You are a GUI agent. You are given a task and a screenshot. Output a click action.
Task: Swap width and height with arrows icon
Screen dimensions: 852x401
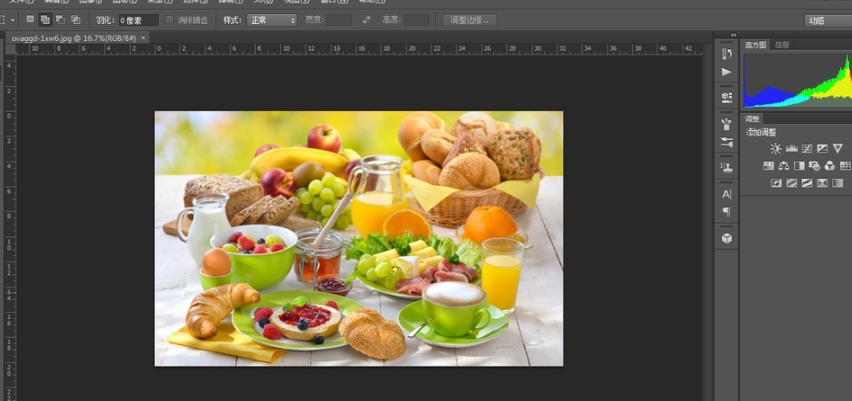[366, 20]
